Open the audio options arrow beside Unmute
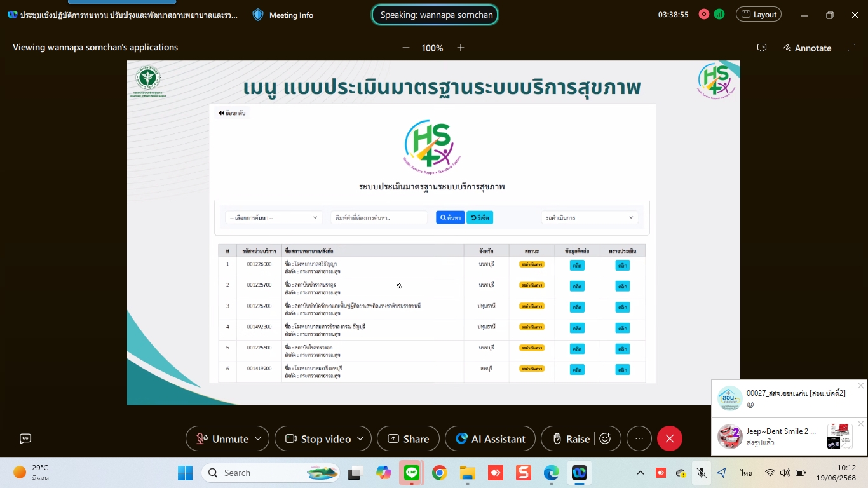This screenshot has height=488, width=868. [258, 438]
